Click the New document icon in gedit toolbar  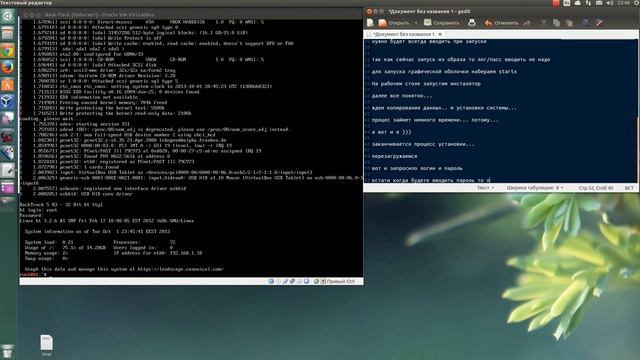pos(370,23)
